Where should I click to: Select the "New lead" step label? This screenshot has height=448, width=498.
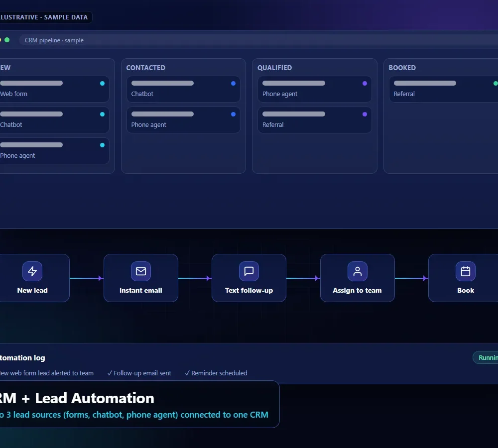coord(32,290)
